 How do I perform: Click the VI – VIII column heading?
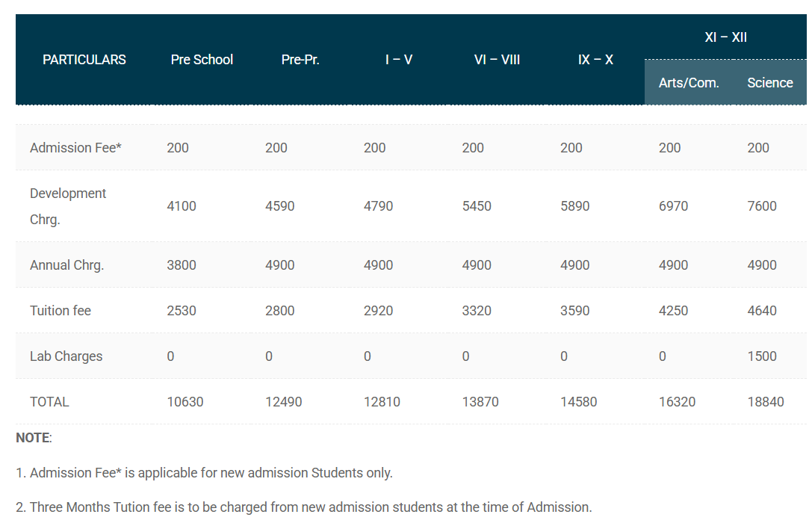(497, 60)
